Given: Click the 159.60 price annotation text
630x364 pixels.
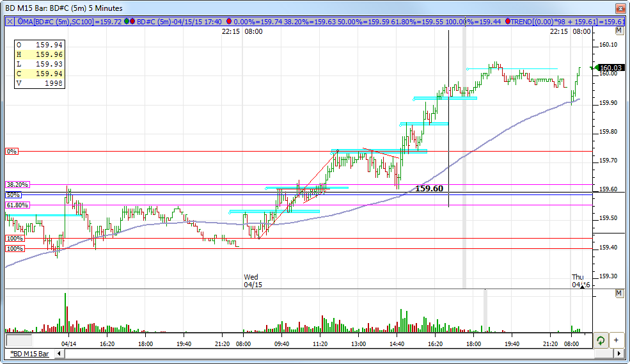Looking at the screenshot, I should click(x=429, y=189).
